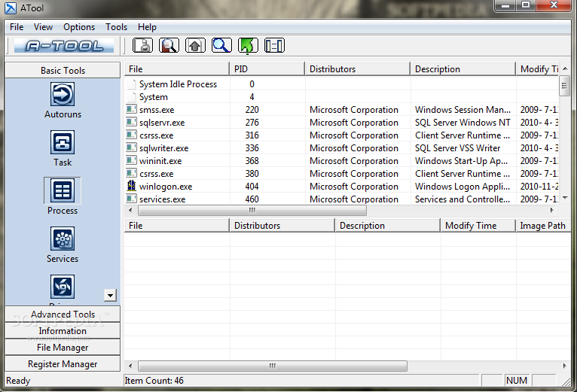Click the process list vertical scrollbar thumb
Screen dimensions: 577x392
pos(564,86)
